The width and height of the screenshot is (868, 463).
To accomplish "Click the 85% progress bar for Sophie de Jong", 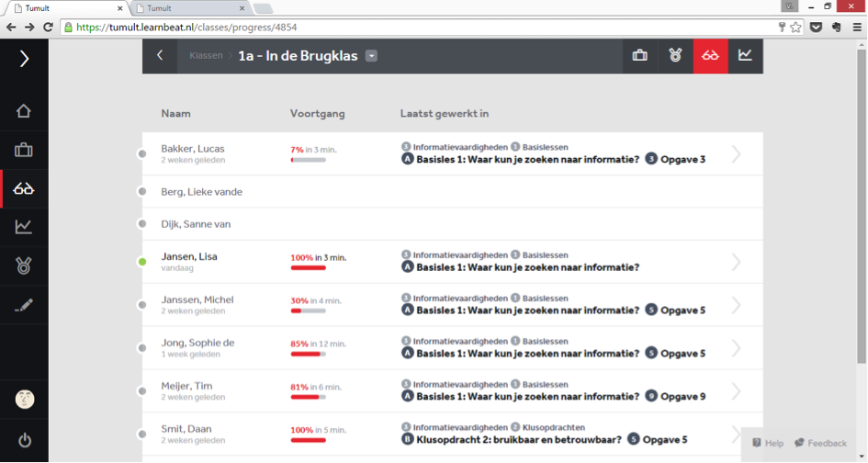I will [x=309, y=354].
